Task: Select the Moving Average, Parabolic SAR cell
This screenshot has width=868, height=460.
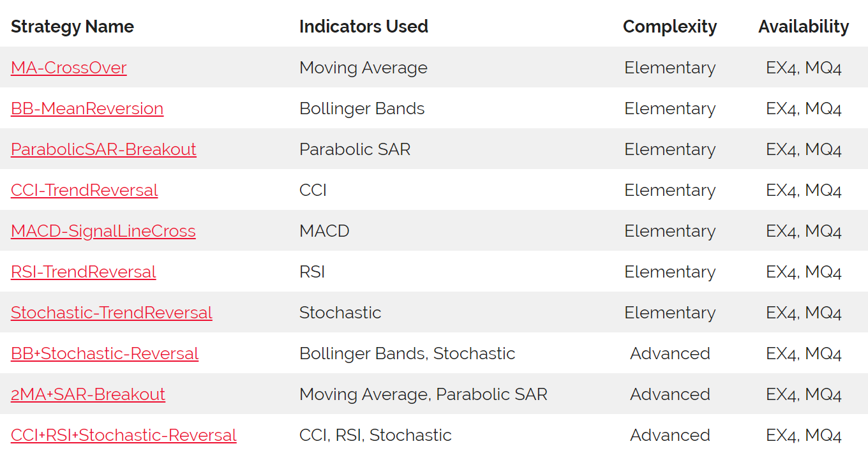Action: coord(423,394)
